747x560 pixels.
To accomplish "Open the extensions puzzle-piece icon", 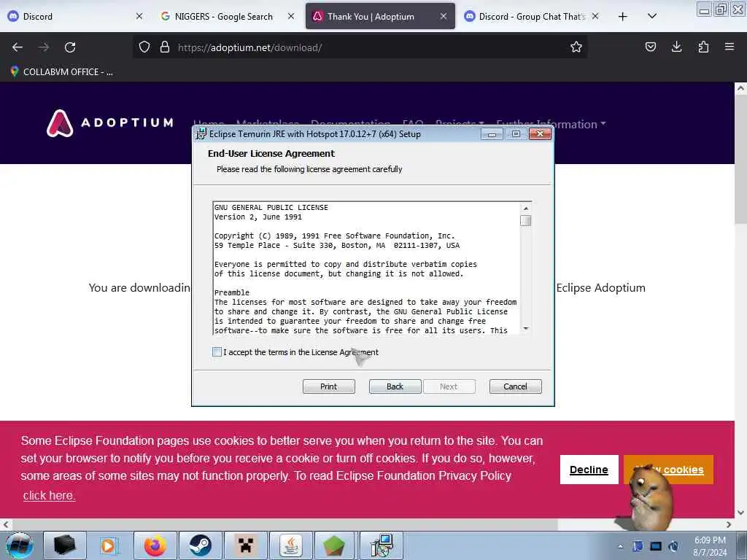I will coord(703,47).
